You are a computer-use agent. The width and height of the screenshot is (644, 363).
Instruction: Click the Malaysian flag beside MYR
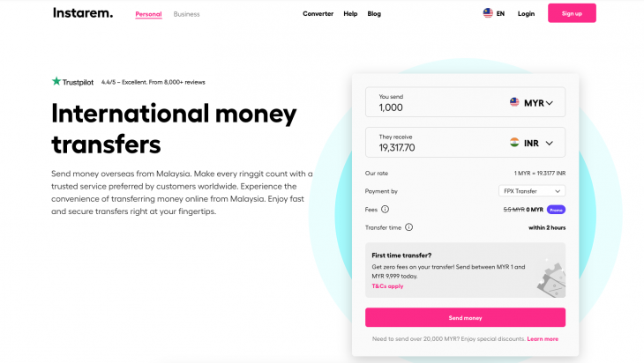tap(514, 102)
